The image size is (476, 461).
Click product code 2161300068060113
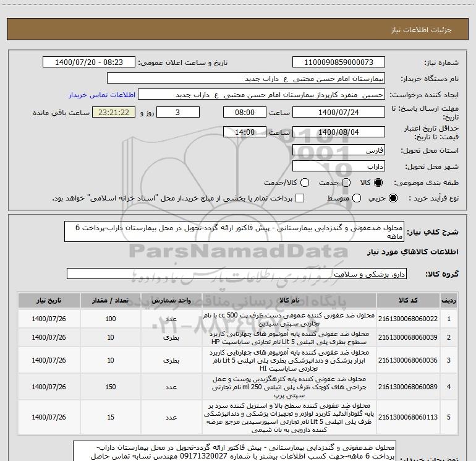point(408,417)
